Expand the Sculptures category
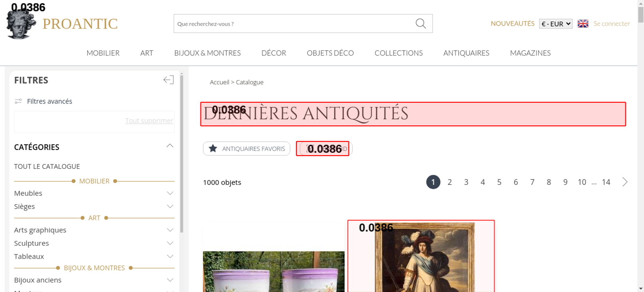Viewport: 644px width, 292px height. tap(170, 243)
